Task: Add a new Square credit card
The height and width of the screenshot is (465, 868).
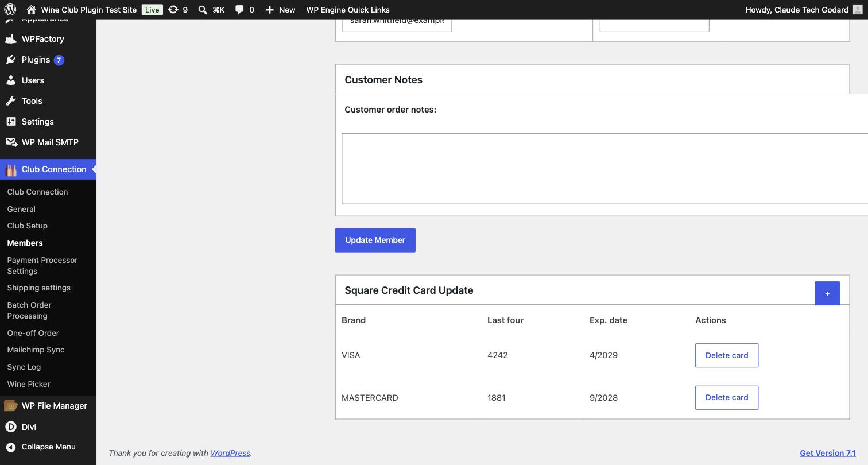Action: (827, 293)
